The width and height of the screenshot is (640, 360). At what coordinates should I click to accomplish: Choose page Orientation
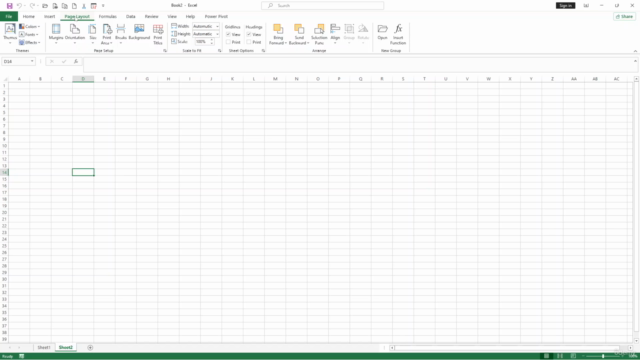click(75, 34)
